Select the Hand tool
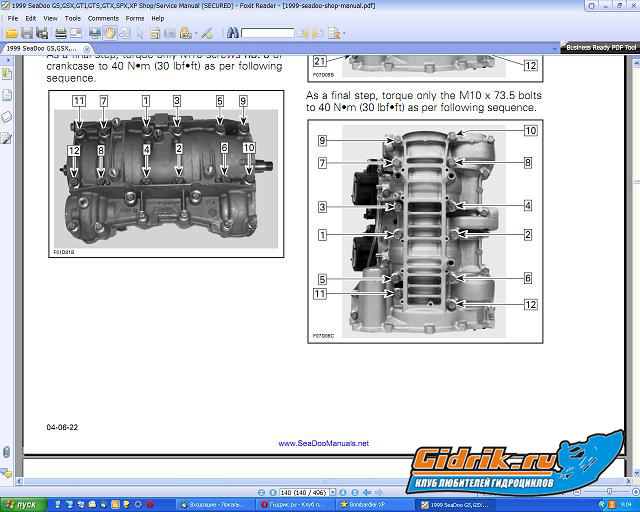The width and height of the screenshot is (640, 512). pyautogui.click(x=110, y=33)
